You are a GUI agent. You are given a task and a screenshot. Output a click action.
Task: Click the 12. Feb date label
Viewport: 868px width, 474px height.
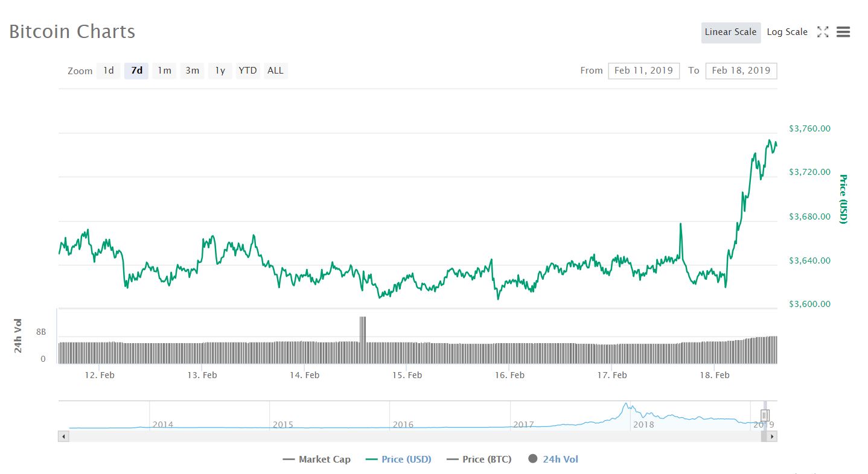pyautogui.click(x=100, y=375)
